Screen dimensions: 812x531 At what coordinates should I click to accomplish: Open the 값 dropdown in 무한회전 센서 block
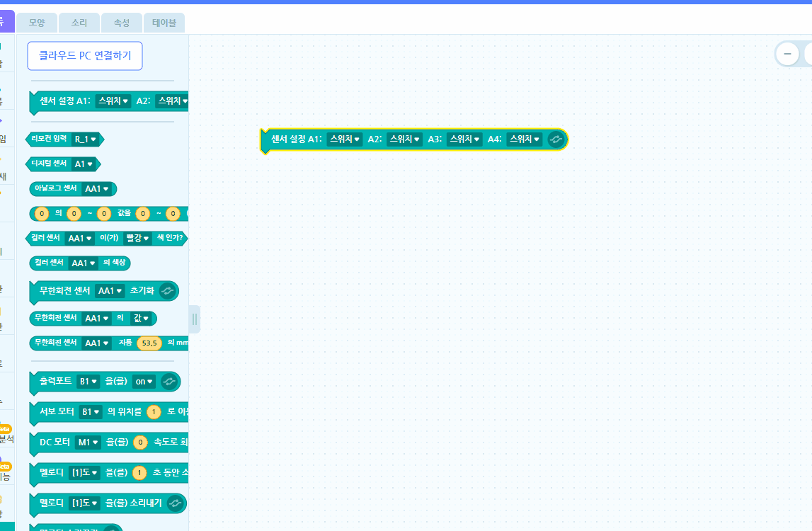pyautogui.click(x=142, y=318)
